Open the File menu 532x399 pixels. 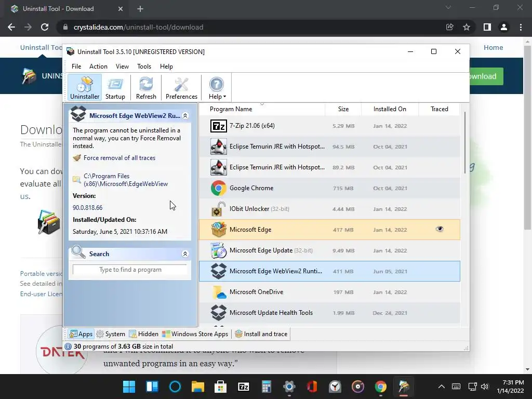point(76,66)
